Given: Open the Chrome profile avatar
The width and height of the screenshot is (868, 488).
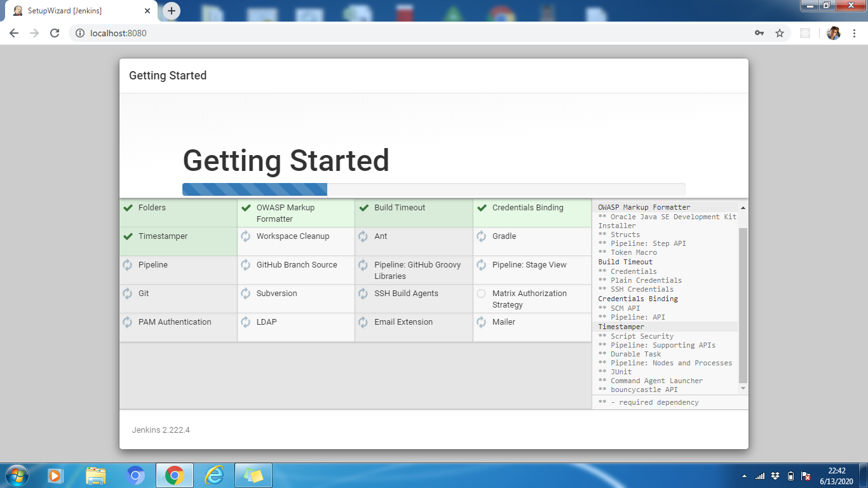Looking at the screenshot, I should [834, 33].
